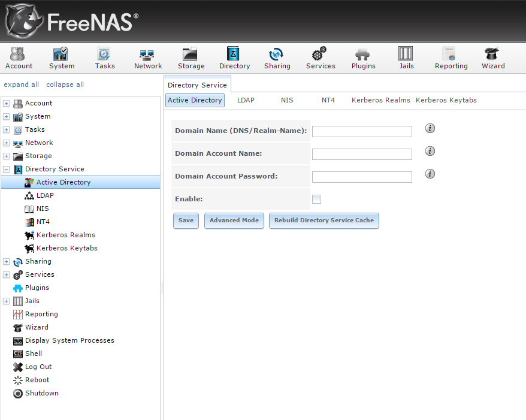Switch to the NT4 sub-tab
The image size is (526, 420).
328,100
